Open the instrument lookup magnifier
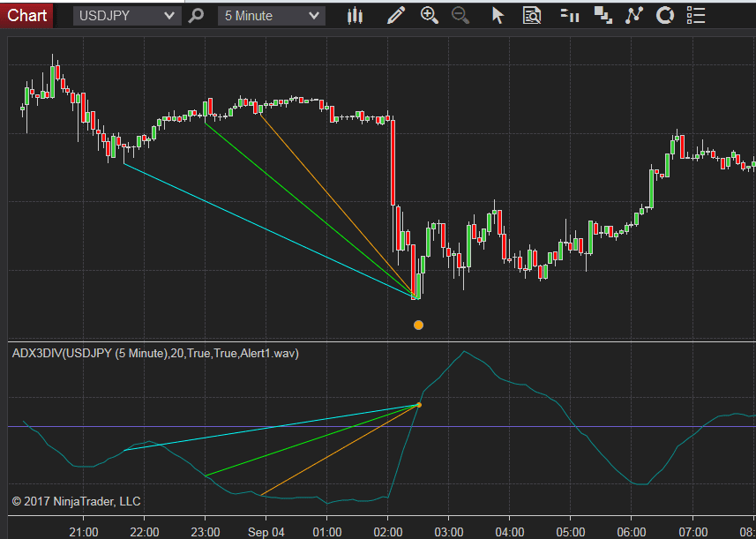Screen dimensions: 756x539 195,15
